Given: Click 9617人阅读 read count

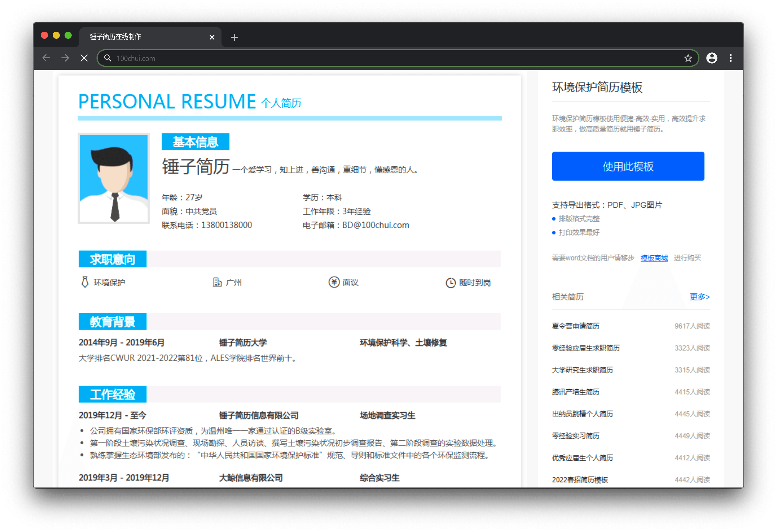Looking at the screenshot, I should point(692,326).
